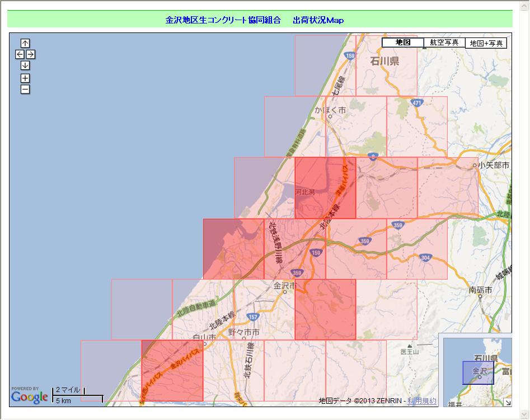Viewport: 530px width, 420px height.
Task: Zoom out with the minus button
Action: (25, 89)
